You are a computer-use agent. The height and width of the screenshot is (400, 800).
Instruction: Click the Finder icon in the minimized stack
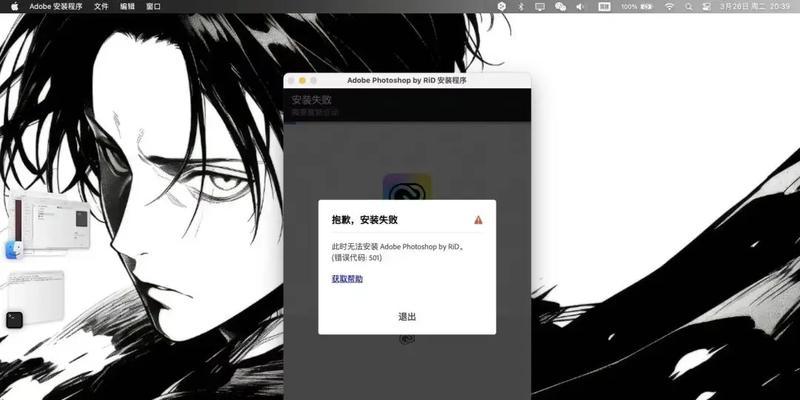(14, 250)
